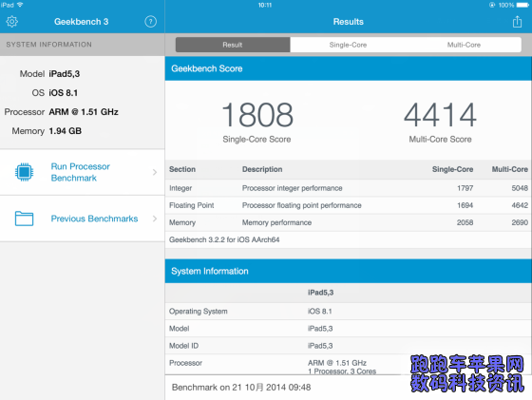Tap the battery indicator icon
Viewport: 532px width, 400px height.
522,5
